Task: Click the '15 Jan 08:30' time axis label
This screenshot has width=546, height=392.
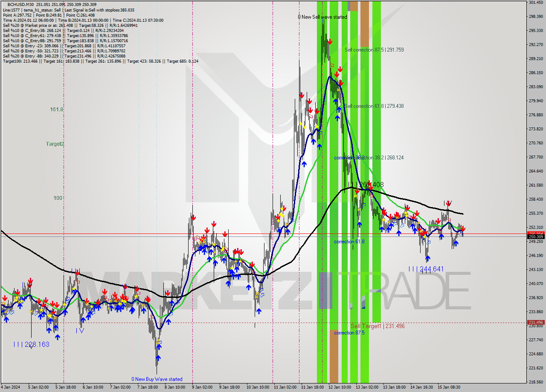Action: click(449, 387)
